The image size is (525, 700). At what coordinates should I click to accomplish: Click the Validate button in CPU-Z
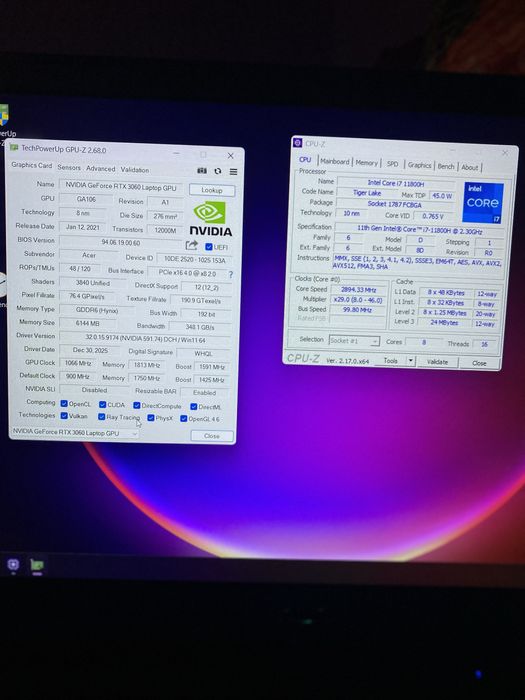[x=437, y=362]
